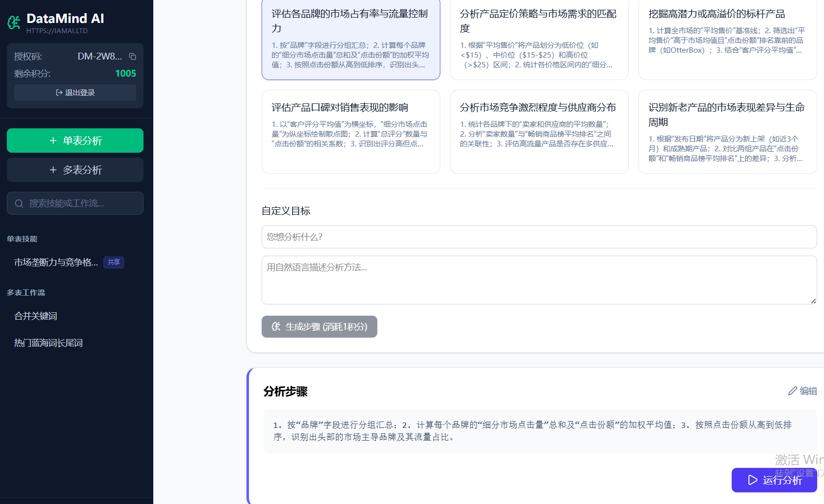Open the 市场垄断力与竞争格 skill
The width and height of the screenshot is (824, 504).
(56, 262)
